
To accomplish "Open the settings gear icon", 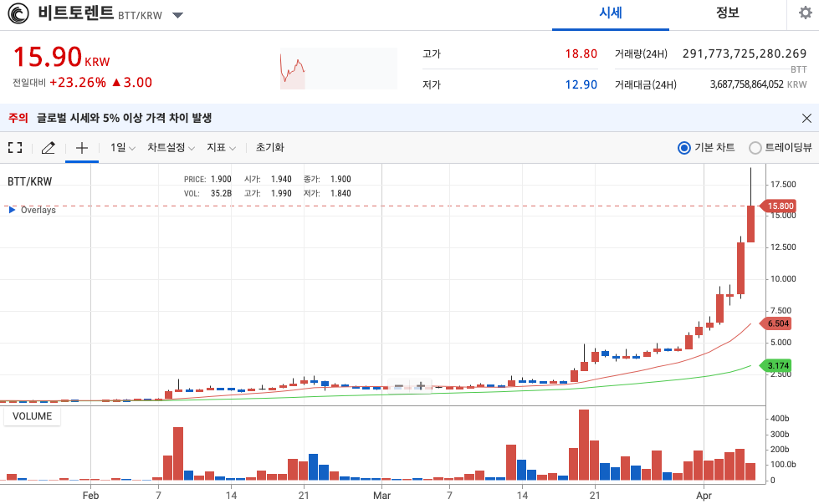I will point(806,13).
